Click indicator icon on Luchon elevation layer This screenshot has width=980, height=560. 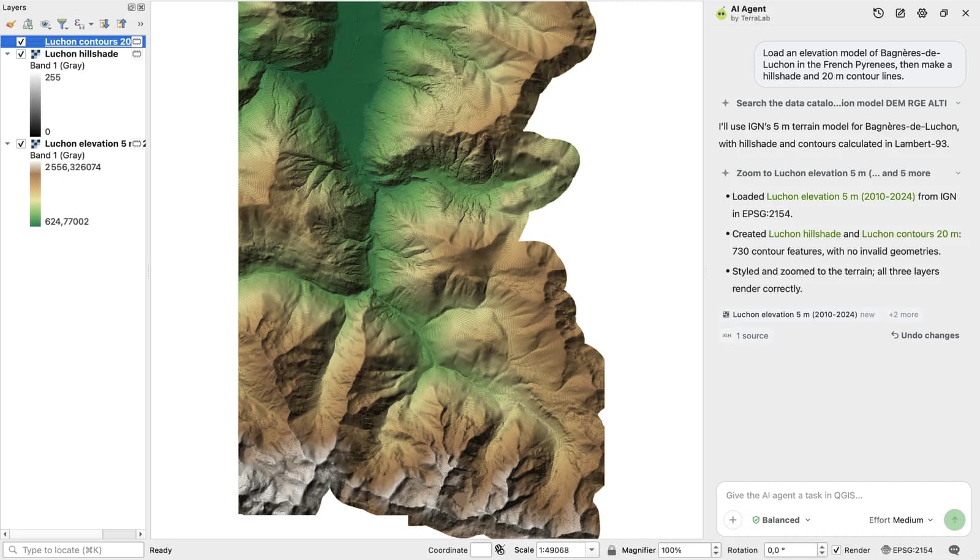pos(137,144)
